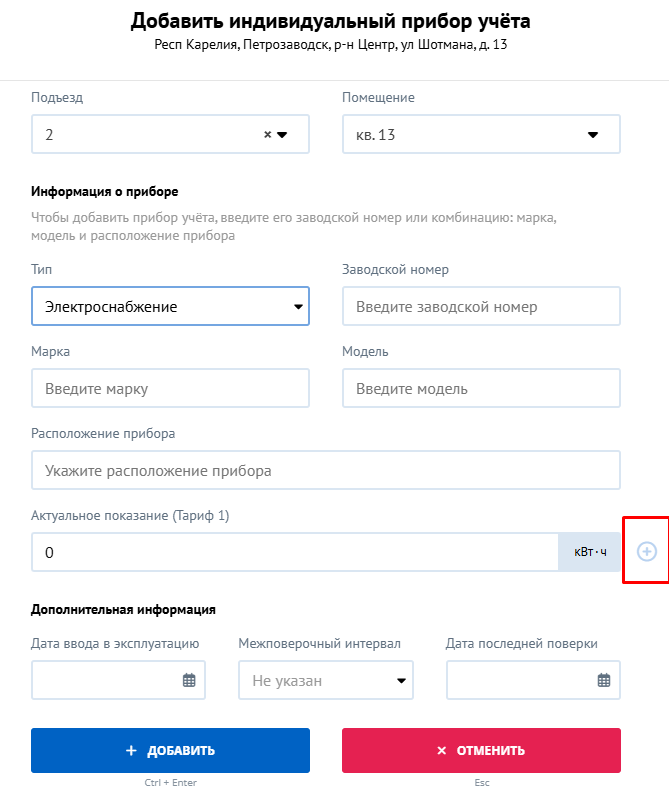The image size is (669, 805).
Task: Open the Помещение dropdown showing кв. 13
Action: click(x=481, y=134)
